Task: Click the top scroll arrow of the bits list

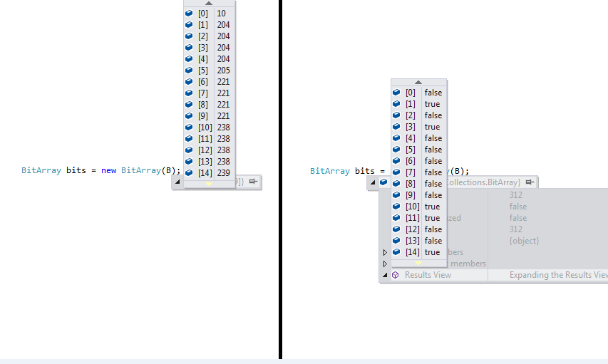Action: [418, 82]
